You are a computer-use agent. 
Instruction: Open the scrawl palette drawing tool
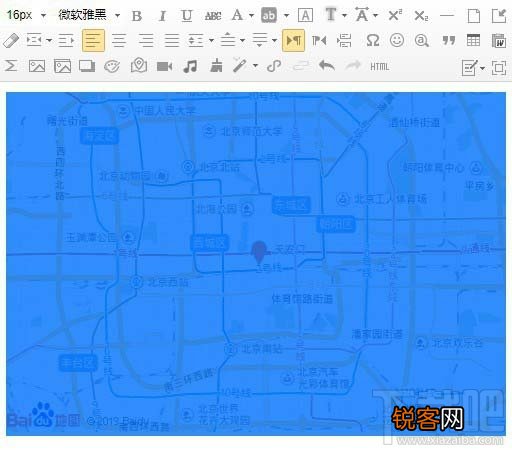[x=112, y=66]
